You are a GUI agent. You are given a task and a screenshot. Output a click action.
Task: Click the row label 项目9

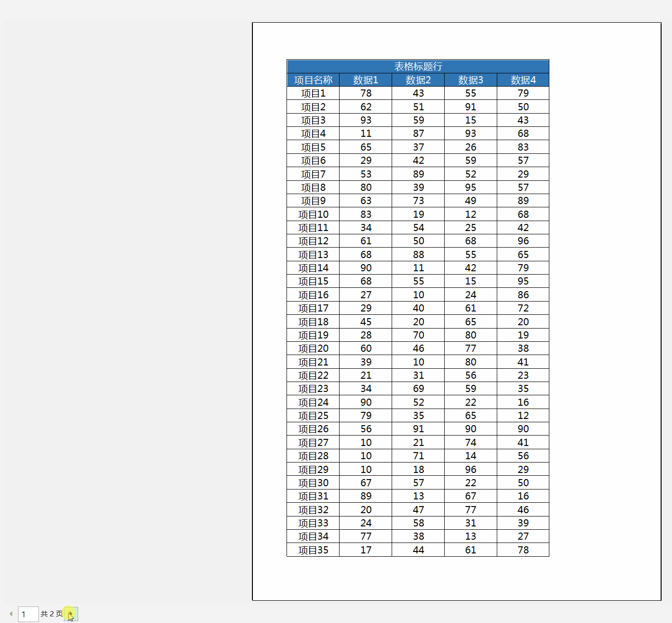coord(314,201)
